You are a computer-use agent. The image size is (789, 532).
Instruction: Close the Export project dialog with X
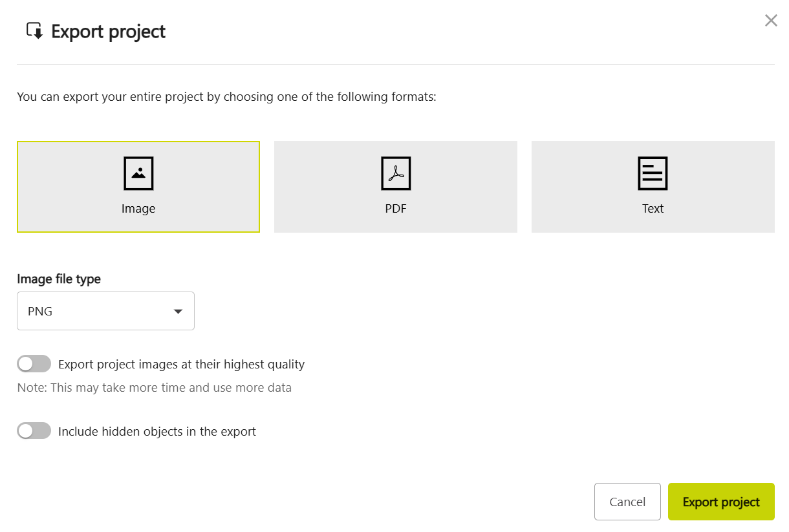pos(771,21)
